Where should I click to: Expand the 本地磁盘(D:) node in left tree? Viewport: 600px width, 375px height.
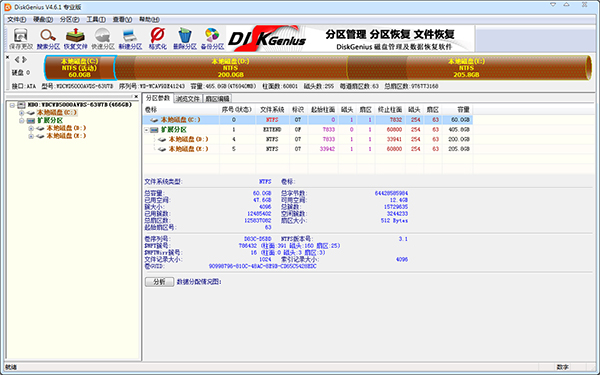click(x=31, y=128)
